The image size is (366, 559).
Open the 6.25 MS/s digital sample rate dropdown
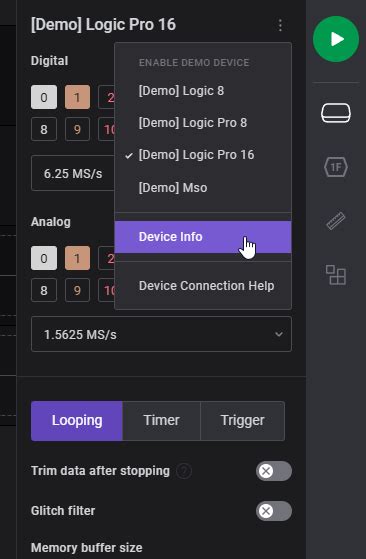click(73, 173)
